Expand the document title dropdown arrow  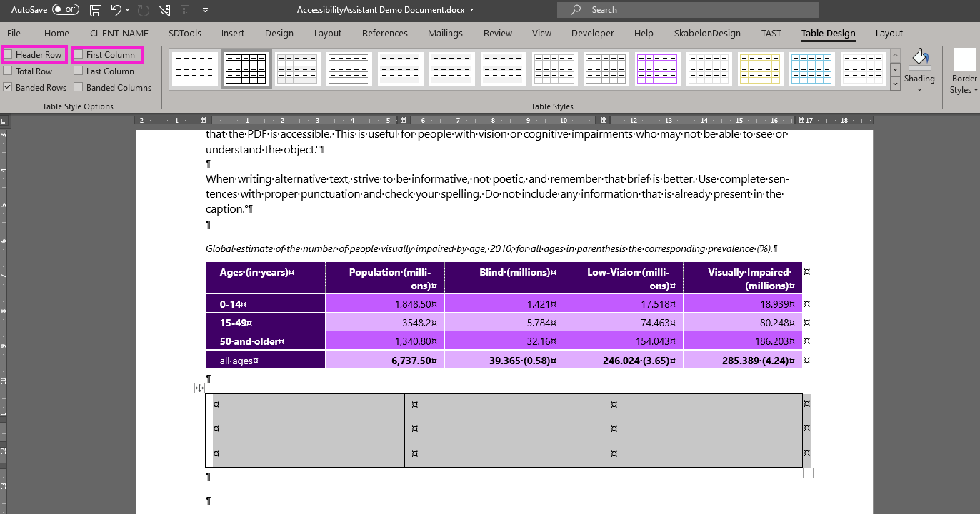point(472,10)
